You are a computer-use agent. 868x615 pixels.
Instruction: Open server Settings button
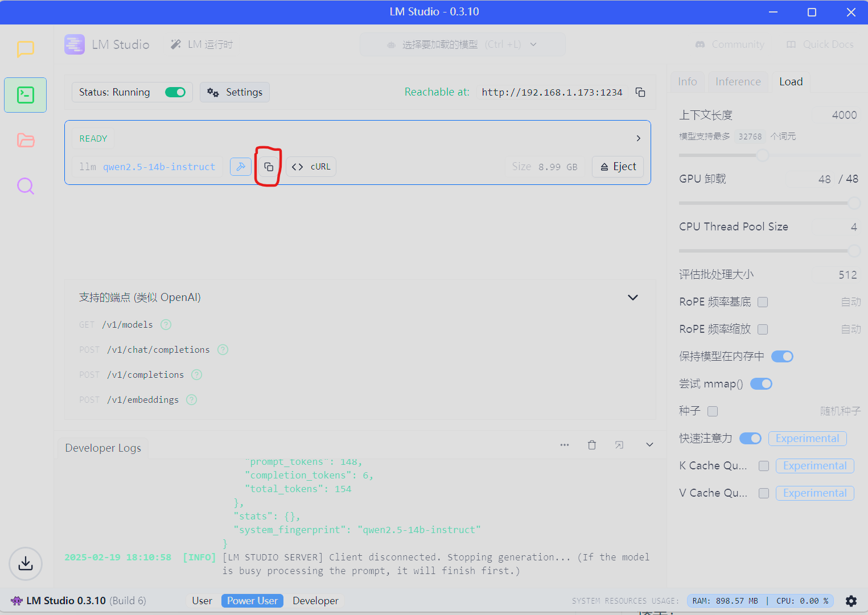click(x=235, y=92)
